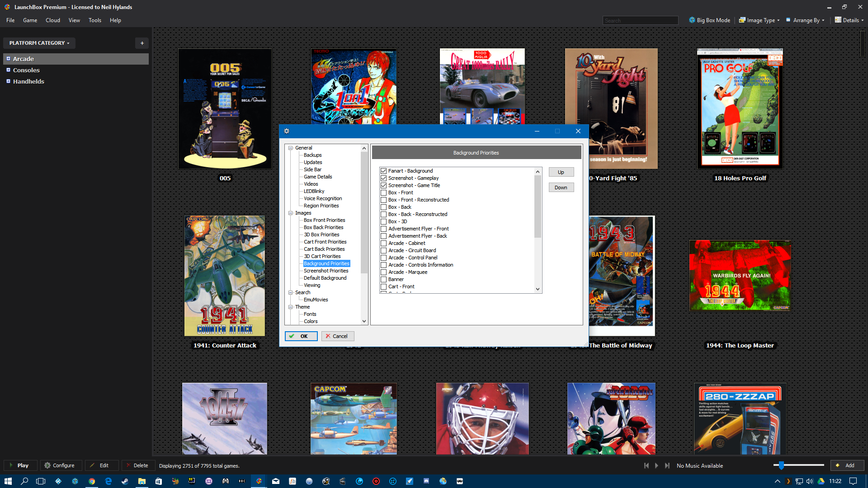This screenshot has height=488, width=868.
Task: Click the Delete button in bottom bar
Action: (x=139, y=465)
